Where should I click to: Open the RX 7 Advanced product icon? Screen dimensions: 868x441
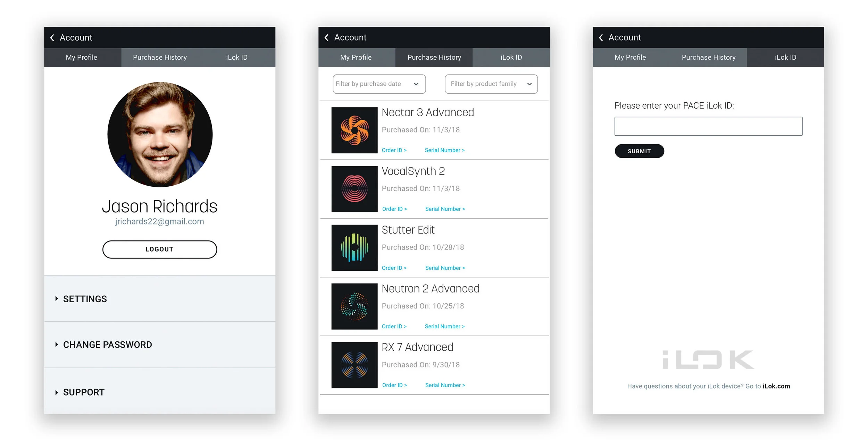click(x=354, y=365)
